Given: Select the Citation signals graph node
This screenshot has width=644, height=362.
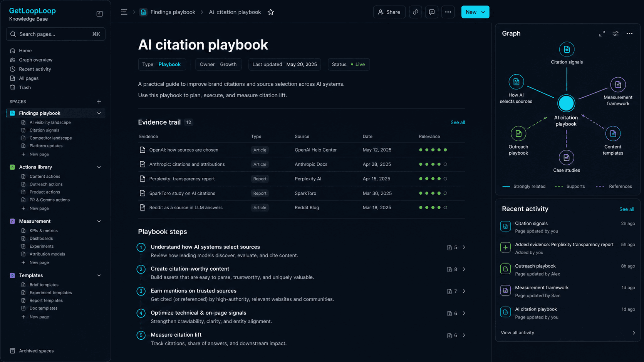Looking at the screenshot, I should pos(567,49).
